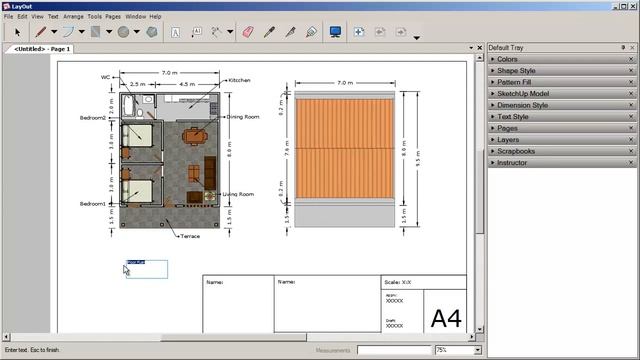Select the Style eyedropper tool
The image size is (640, 360).
269,32
